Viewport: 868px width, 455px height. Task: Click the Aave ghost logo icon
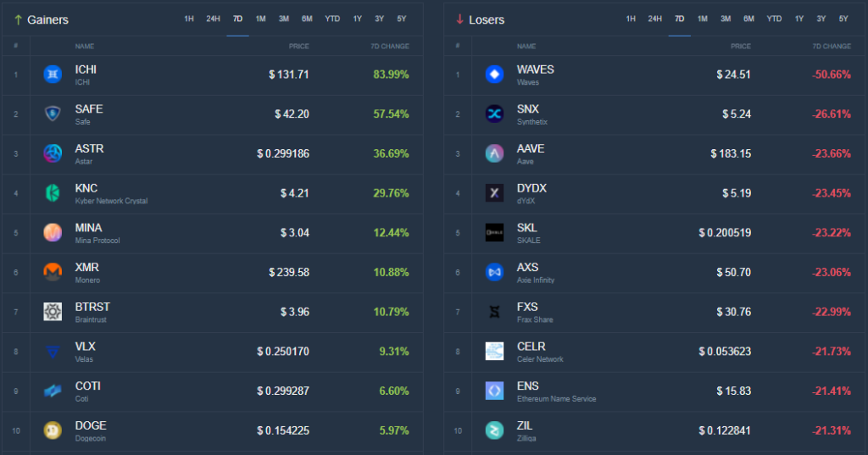point(494,153)
